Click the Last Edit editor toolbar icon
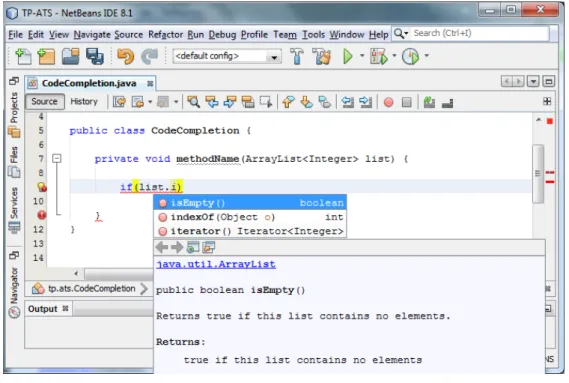The height and width of the screenshot is (383, 569). click(x=119, y=102)
